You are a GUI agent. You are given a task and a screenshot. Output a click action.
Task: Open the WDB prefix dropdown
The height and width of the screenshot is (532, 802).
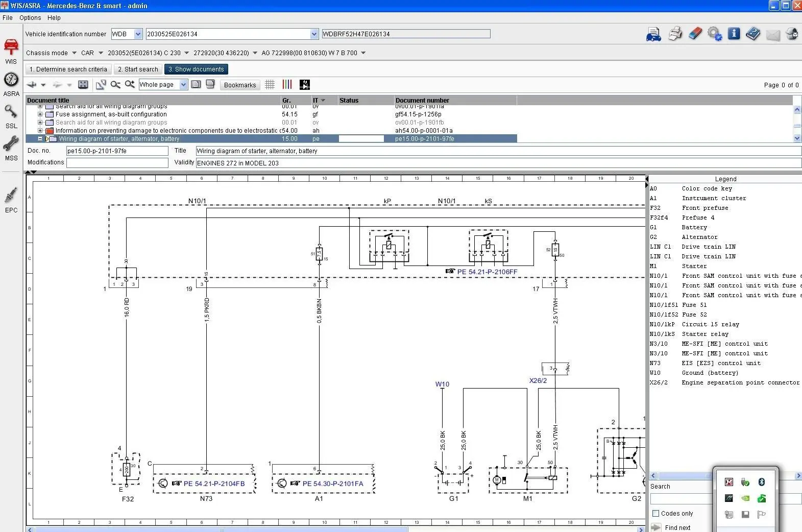(x=138, y=34)
